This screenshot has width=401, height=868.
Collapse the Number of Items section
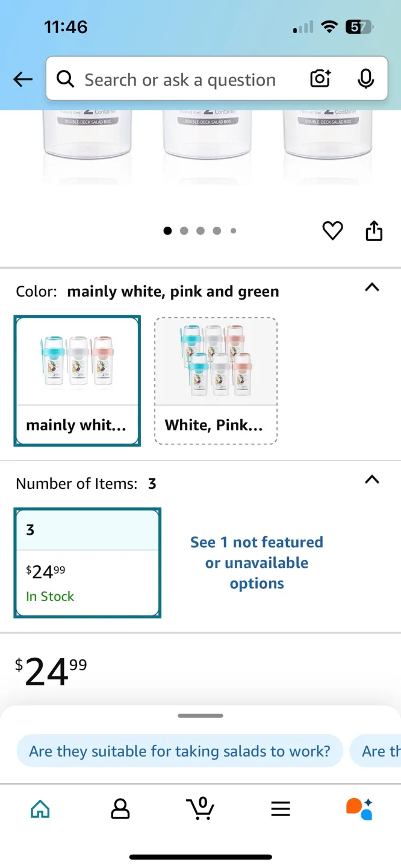click(x=372, y=480)
